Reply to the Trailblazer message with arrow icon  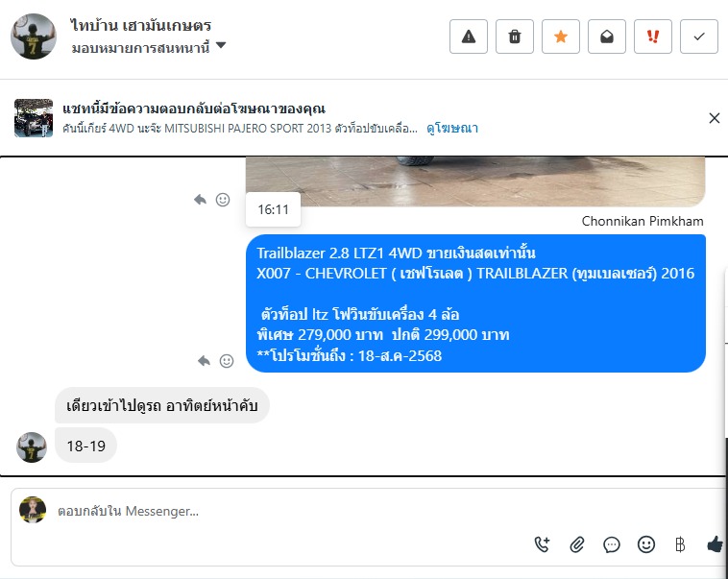point(204,361)
